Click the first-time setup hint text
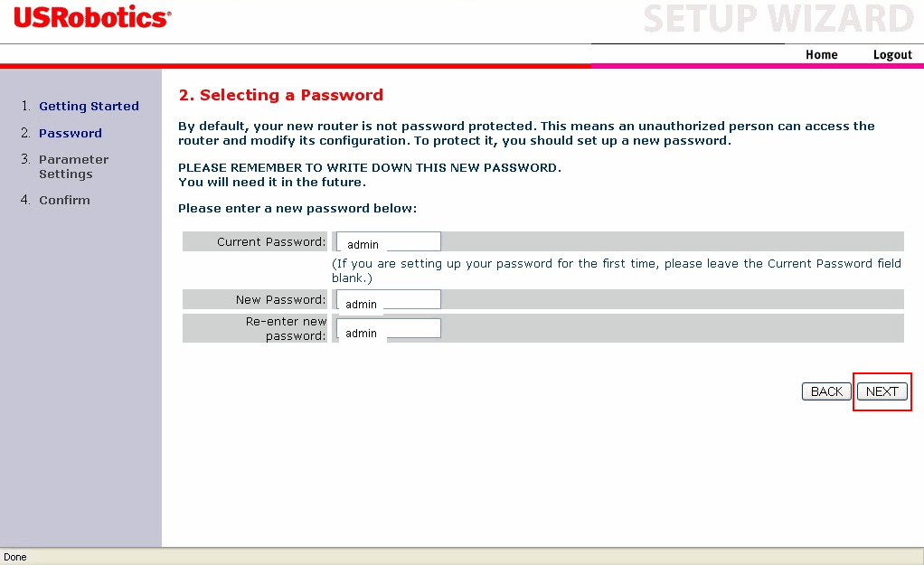 (617, 270)
